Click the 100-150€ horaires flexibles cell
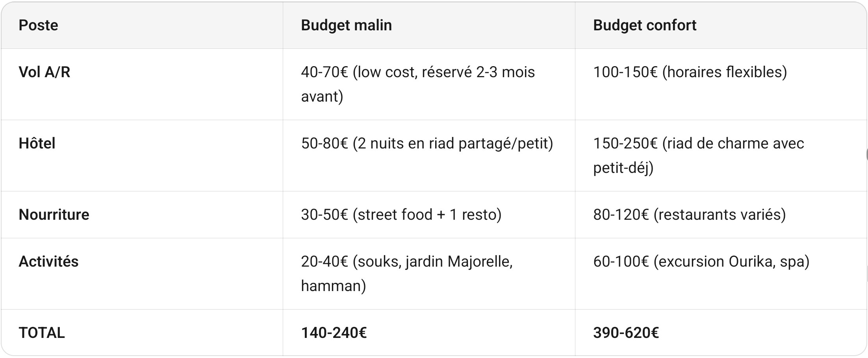Image resolution: width=868 pixels, height=358 pixels. 690,72
